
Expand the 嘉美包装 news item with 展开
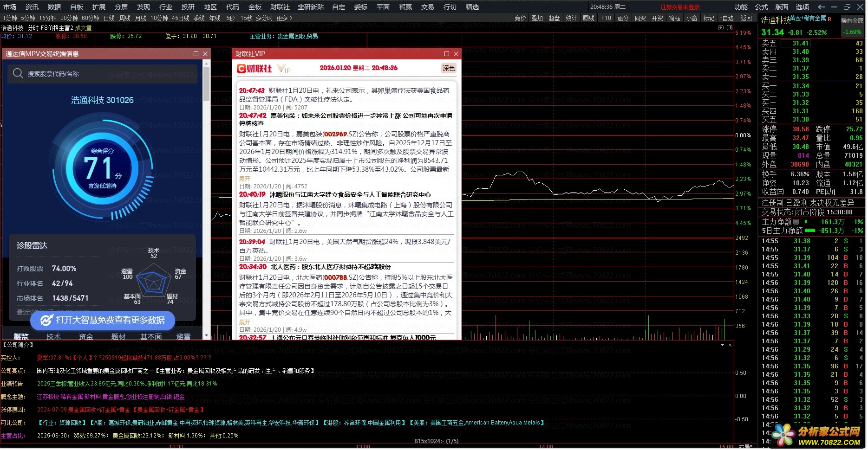click(244, 179)
